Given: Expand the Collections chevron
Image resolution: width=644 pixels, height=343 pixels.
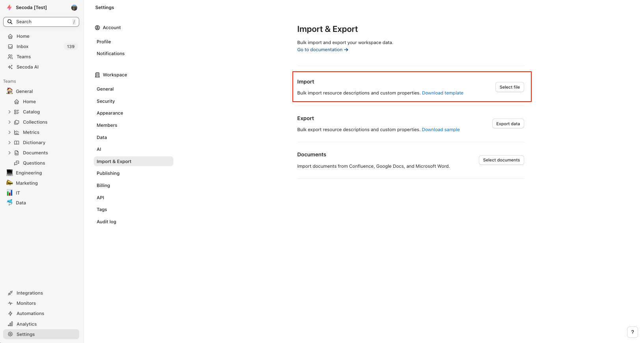Looking at the screenshot, I should tap(9, 122).
